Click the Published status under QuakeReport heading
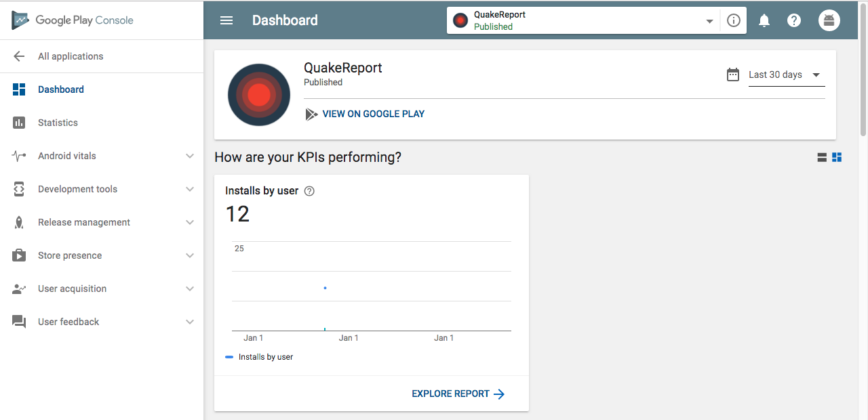This screenshot has height=420, width=868. click(323, 83)
